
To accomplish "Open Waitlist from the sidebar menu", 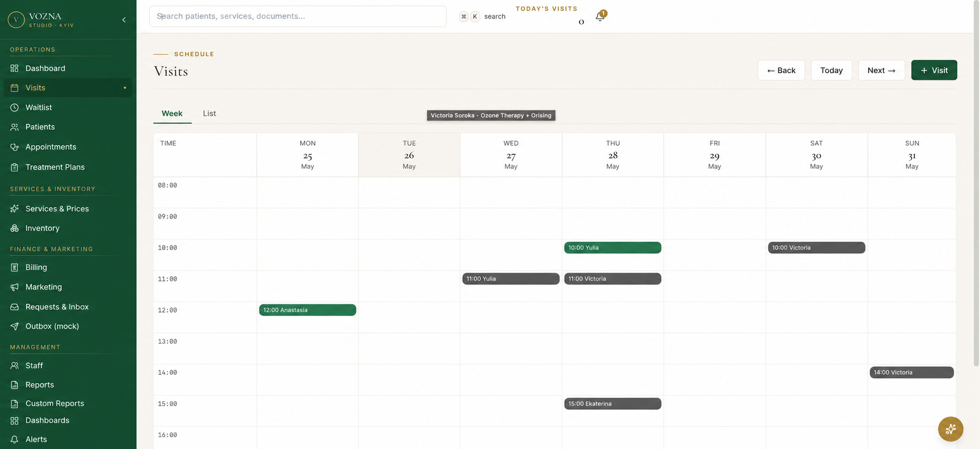I will tap(68, 107).
